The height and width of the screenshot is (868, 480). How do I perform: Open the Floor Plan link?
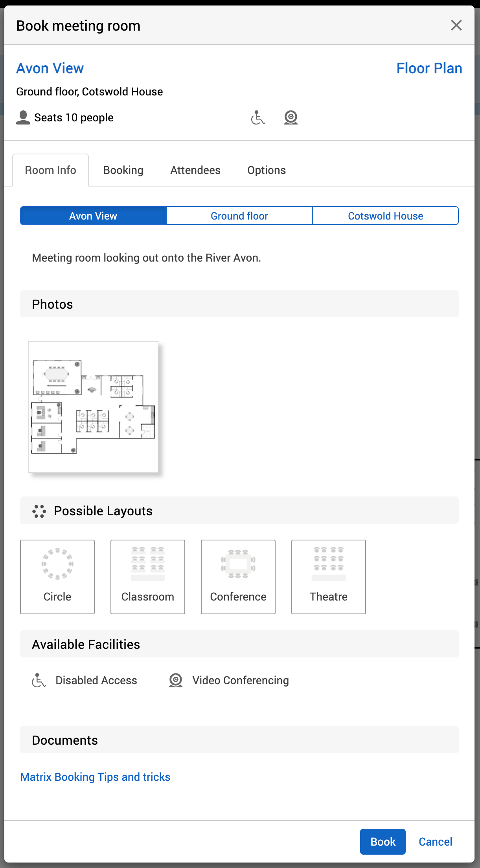coord(429,68)
